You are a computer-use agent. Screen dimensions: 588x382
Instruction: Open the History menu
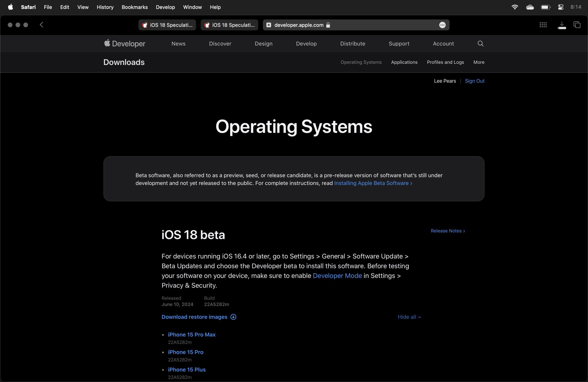point(105,7)
